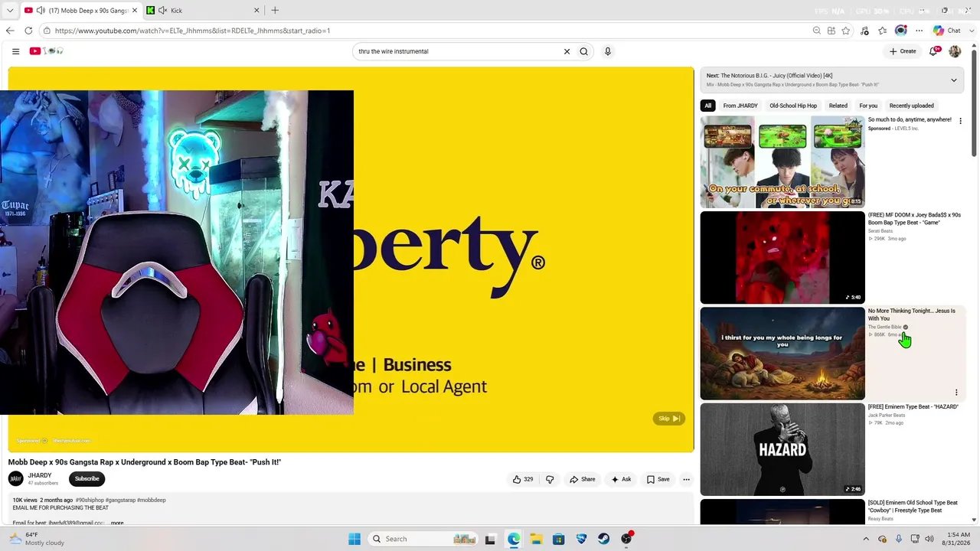980x551 pixels.
Task: Open the taskbar volume control
Action: (x=929, y=539)
